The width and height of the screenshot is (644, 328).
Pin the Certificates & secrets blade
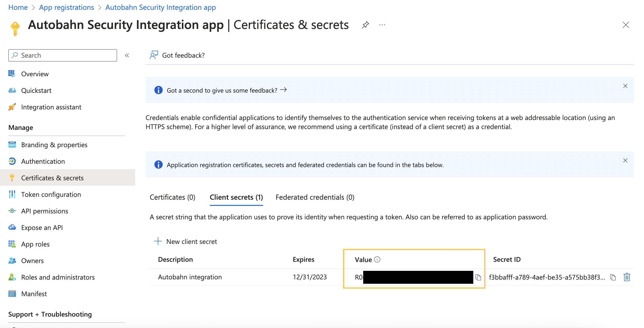pos(365,25)
